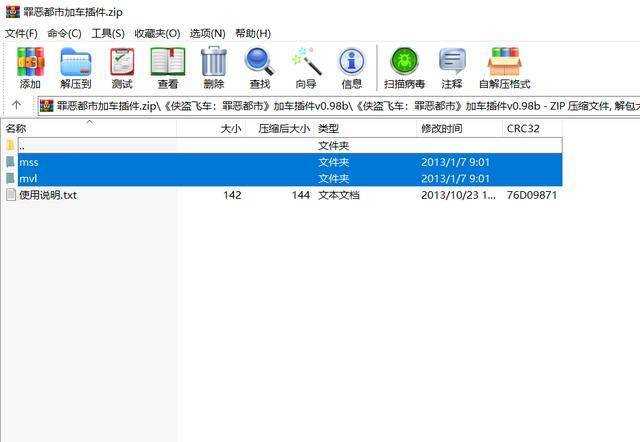Select the '..' parent folder row
Screen dimensions: 640x442
[x=290, y=145]
